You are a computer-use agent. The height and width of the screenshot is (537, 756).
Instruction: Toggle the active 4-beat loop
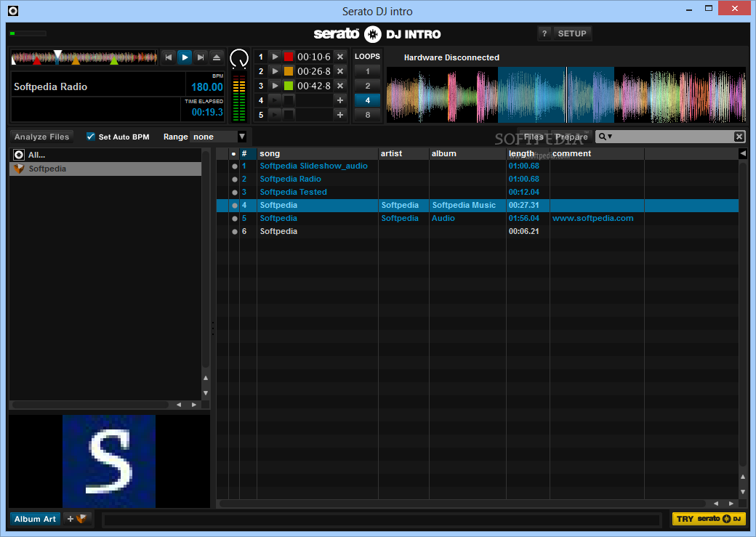(367, 100)
